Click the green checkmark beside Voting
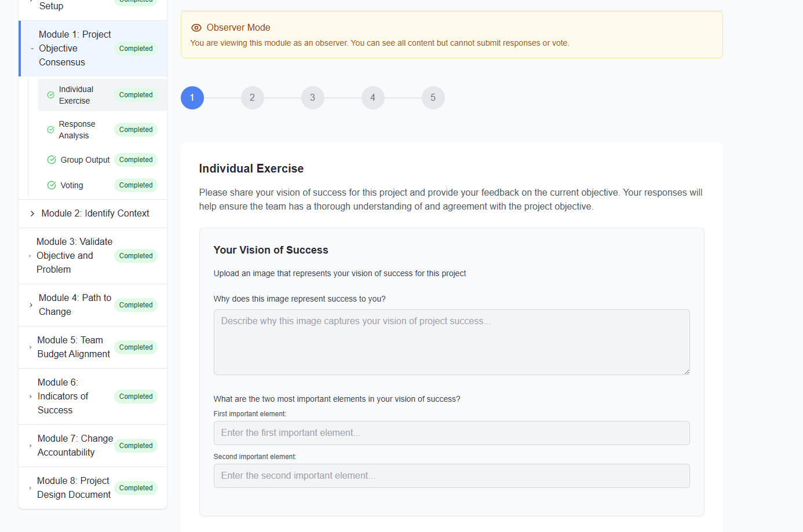803x532 pixels. [x=51, y=185]
